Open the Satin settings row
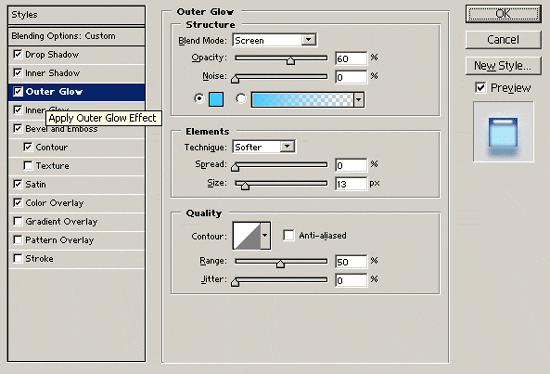 pos(76,185)
